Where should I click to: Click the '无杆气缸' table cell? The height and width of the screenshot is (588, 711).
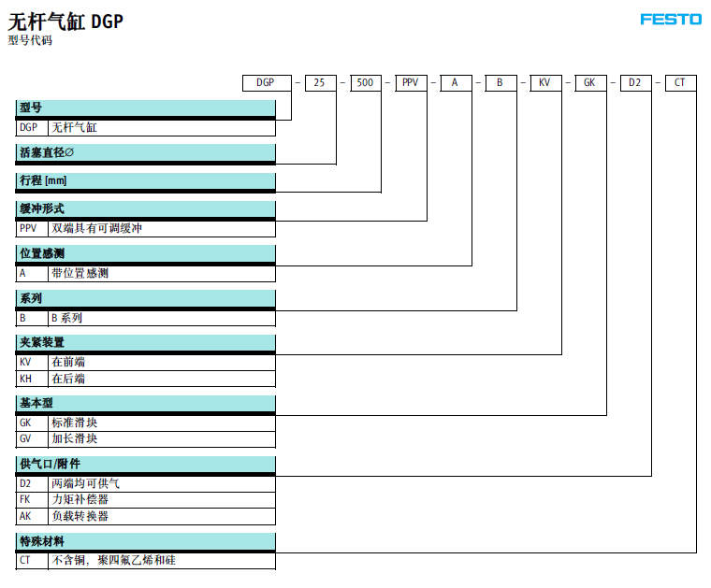coord(162,128)
